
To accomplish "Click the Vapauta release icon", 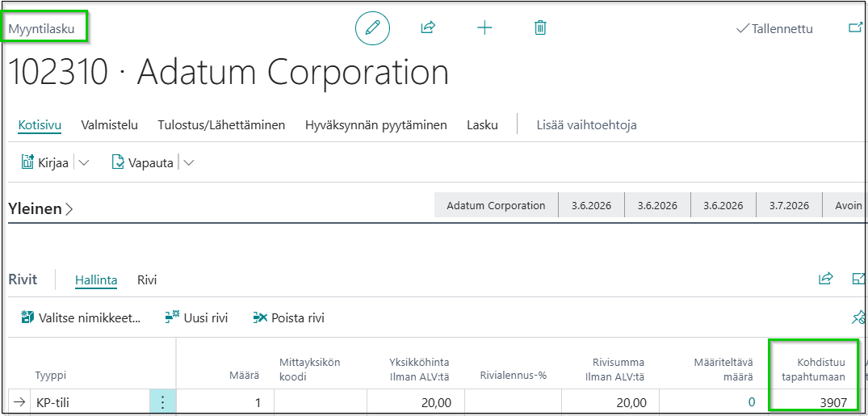I will pos(118,162).
